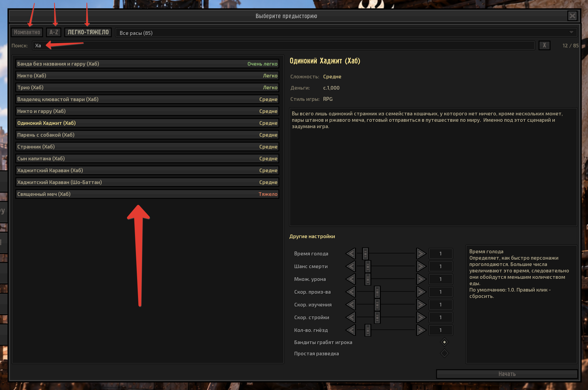The height and width of the screenshot is (390, 588).
Task: Click the Множ. урона slider handle
Action: point(368,279)
